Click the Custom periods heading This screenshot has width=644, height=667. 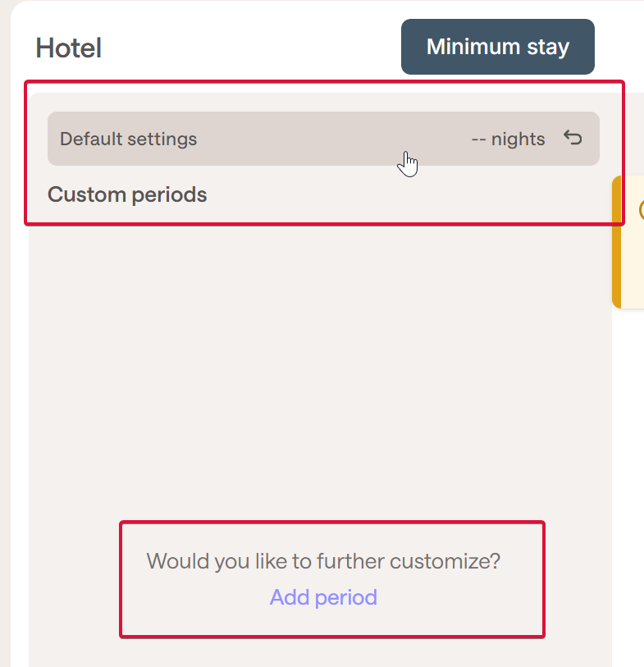point(127,194)
